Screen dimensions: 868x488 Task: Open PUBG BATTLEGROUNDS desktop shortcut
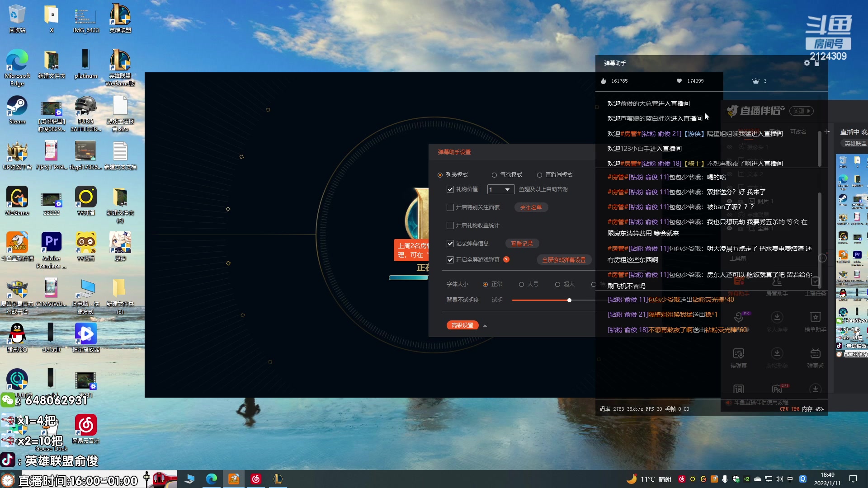point(86,114)
